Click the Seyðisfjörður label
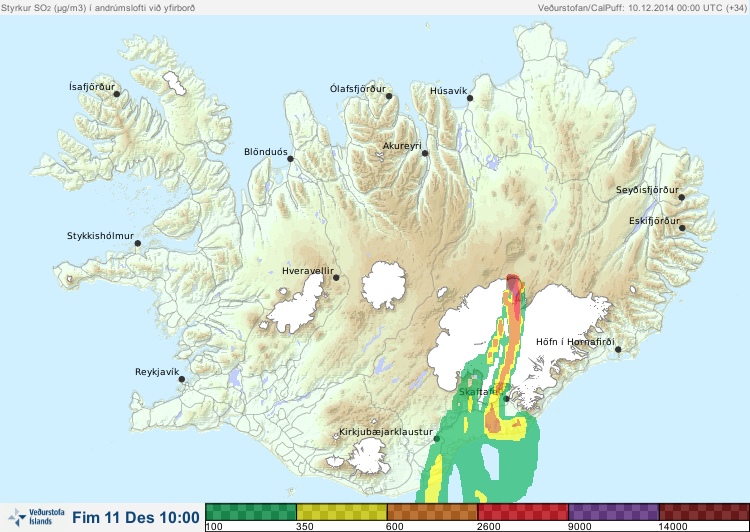The height and width of the screenshot is (532, 750). [647, 190]
